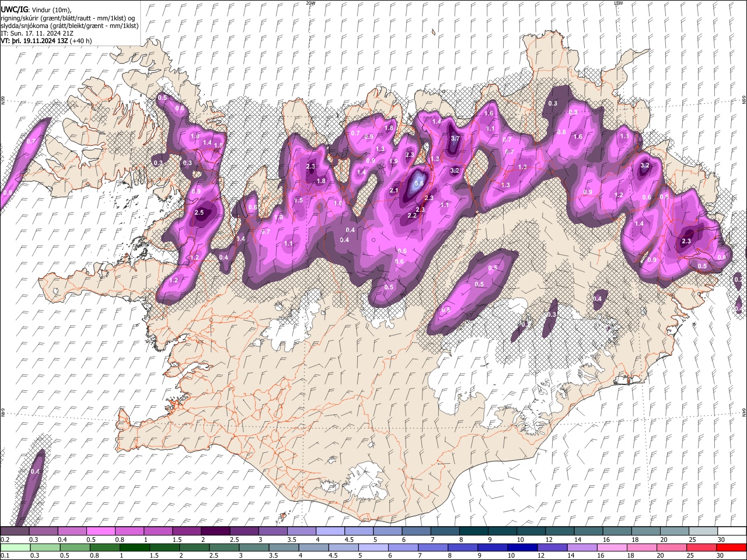Click the upper-row swatch labeled 3
The image size is (747, 560).
pos(273,531)
